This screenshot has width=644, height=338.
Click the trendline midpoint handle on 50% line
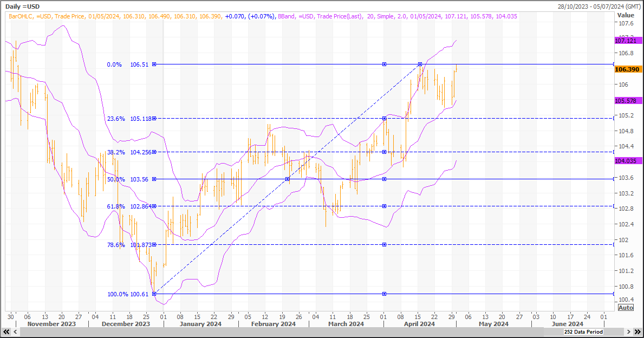[x=287, y=179]
